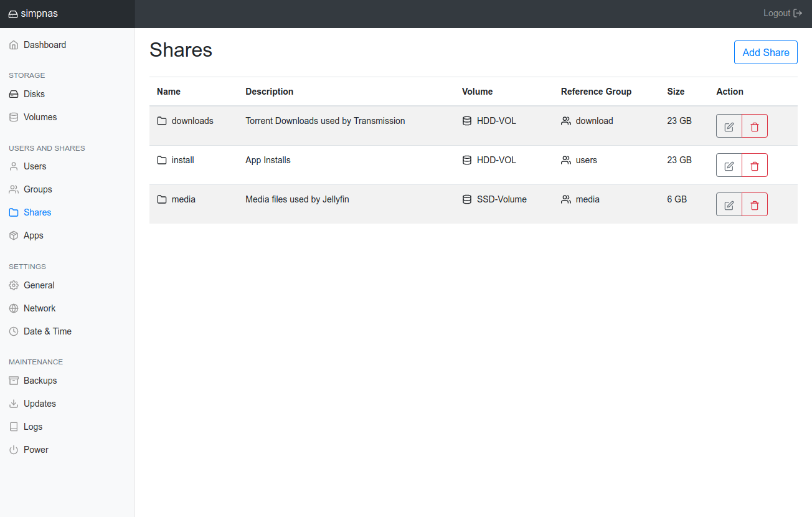Go to Disks in the sidebar
Viewport: 812px width, 517px height.
(x=34, y=94)
